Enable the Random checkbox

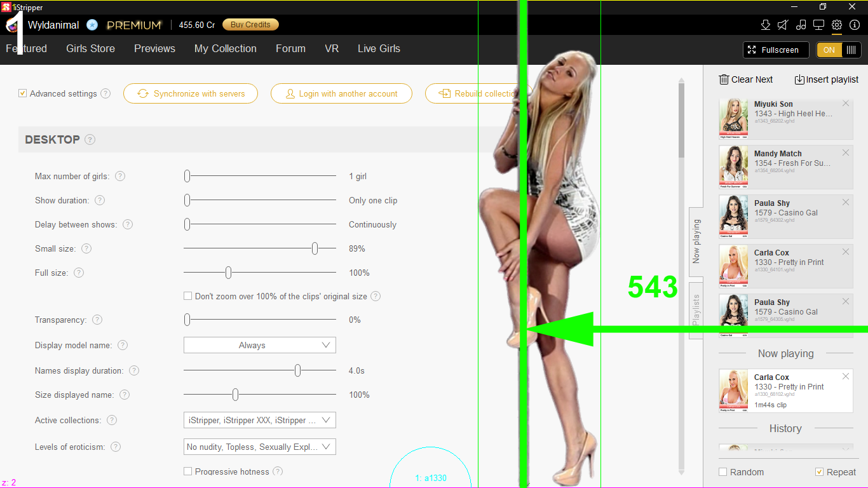[x=722, y=472]
